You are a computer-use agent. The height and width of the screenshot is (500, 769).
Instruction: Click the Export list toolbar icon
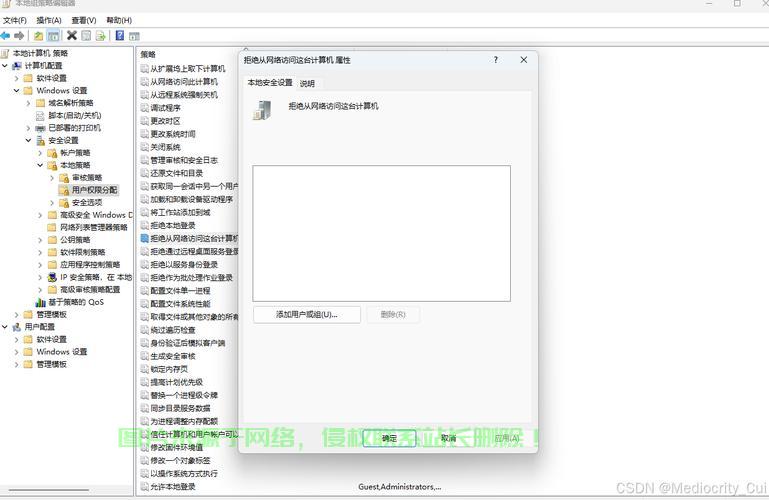tap(100, 36)
